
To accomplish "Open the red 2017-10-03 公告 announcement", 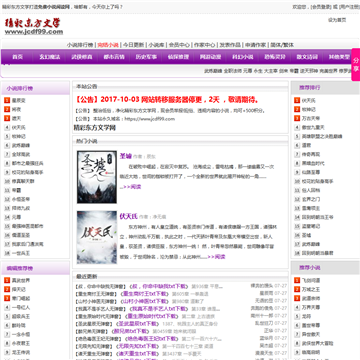I will (x=168, y=100).
